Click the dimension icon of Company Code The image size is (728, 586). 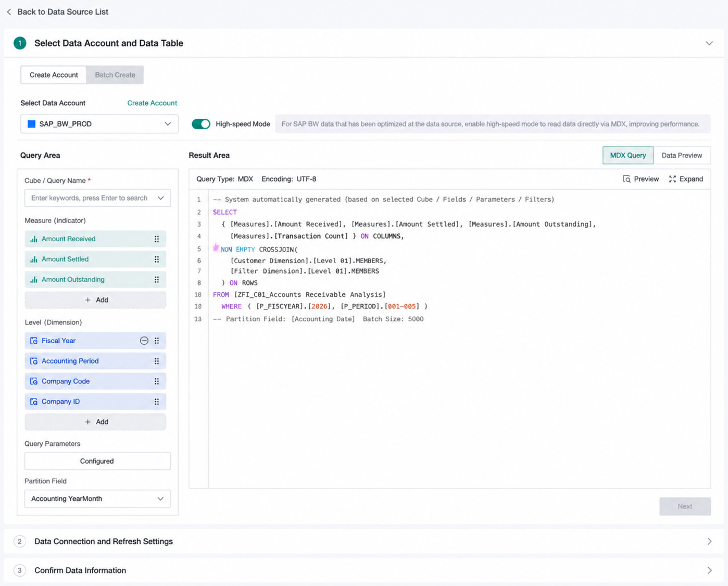pos(34,381)
